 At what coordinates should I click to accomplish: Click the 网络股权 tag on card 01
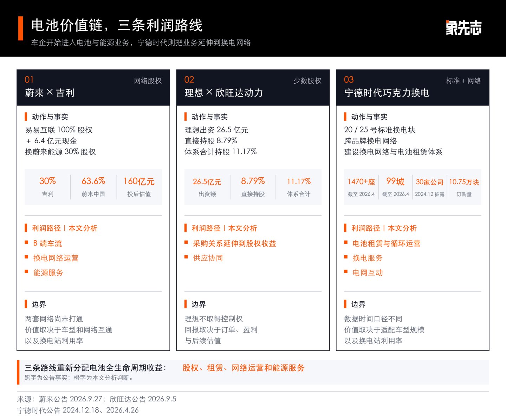(148, 81)
